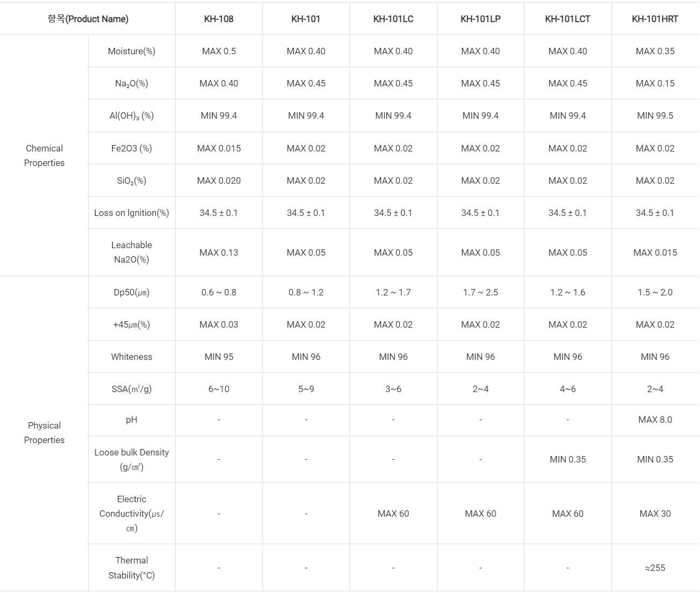Viewport: 700px width, 593px height.
Task: Select the KH-101LP column header
Action: (x=480, y=19)
